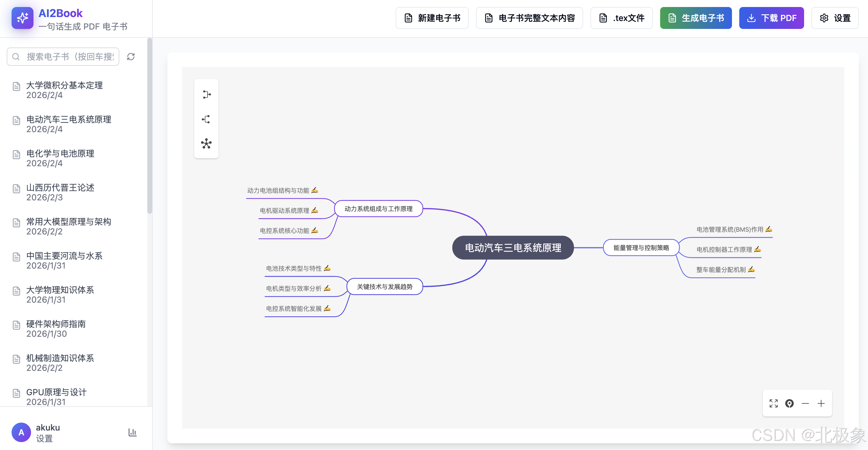Select leaf node text 电机驱动系统原理
868x450 pixels.
[284, 210]
